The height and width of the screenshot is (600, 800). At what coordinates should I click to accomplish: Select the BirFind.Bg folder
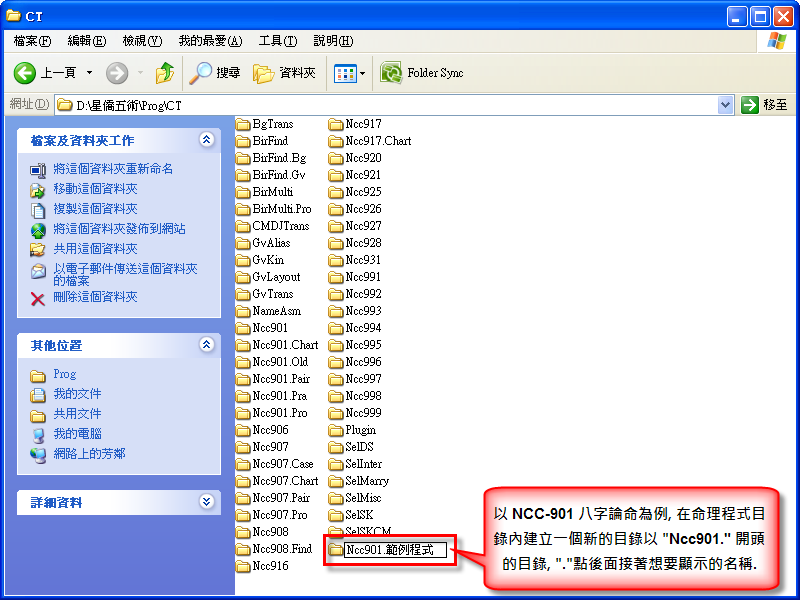coord(279,158)
